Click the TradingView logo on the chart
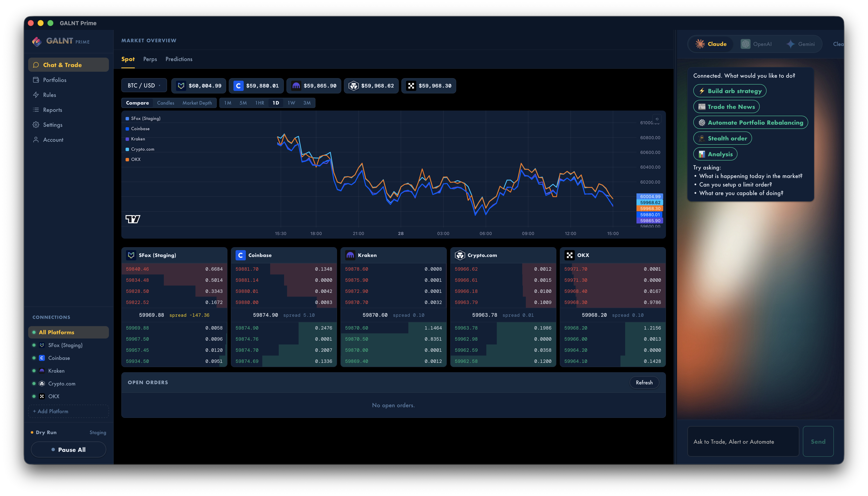The width and height of the screenshot is (868, 496). [133, 219]
